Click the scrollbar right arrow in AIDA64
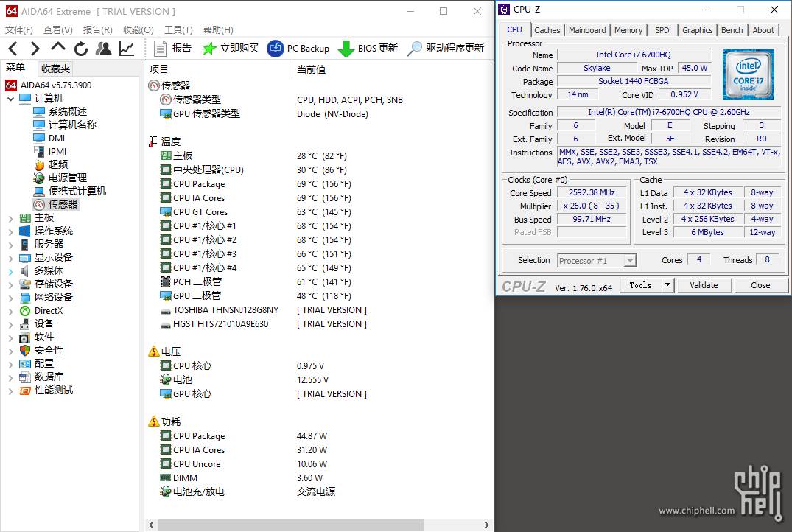792x532 pixels. (x=487, y=525)
